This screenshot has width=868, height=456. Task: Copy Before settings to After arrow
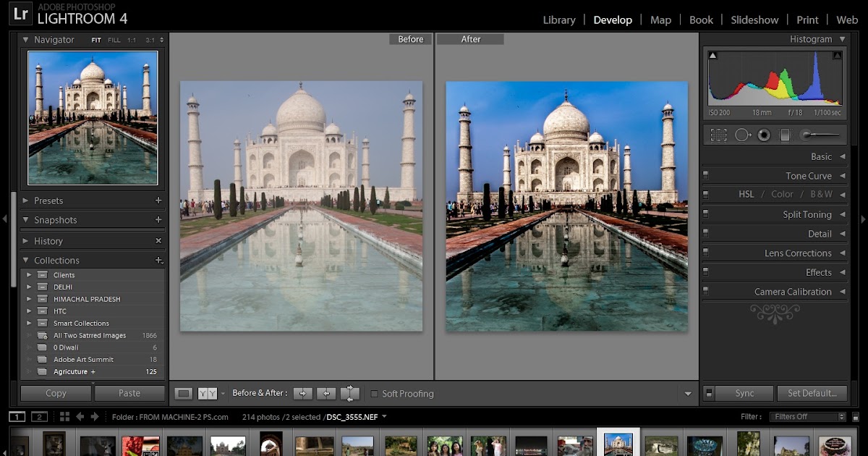coord(302,393)
